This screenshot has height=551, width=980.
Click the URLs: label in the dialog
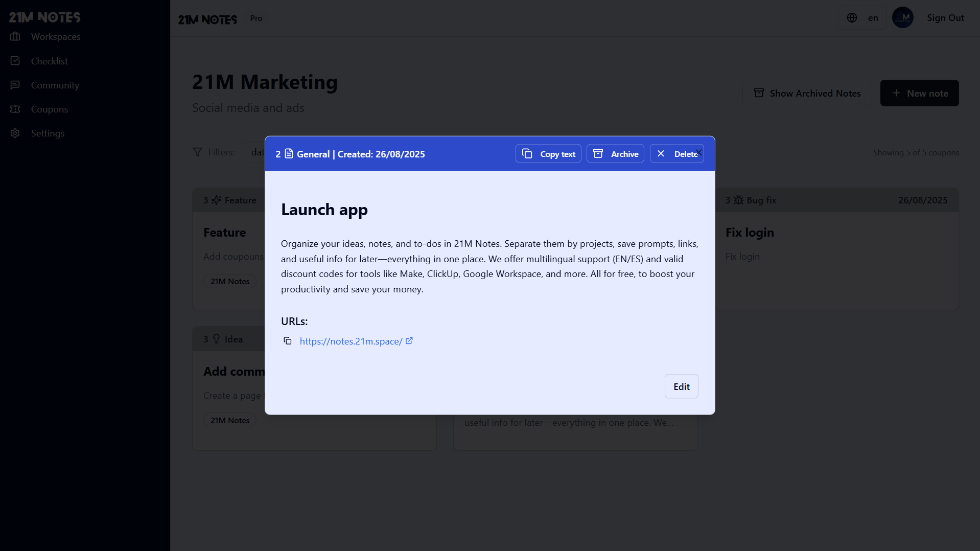tap(294, 321)
